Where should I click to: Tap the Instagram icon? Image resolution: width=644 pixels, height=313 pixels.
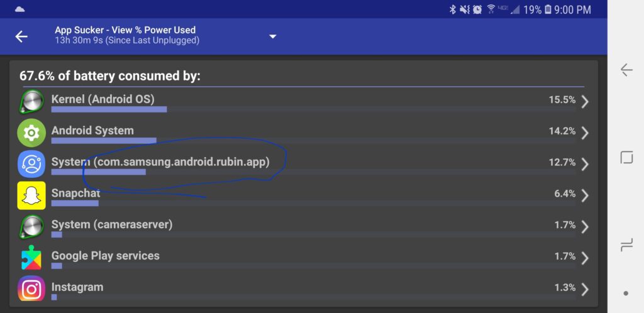point(31,289)
